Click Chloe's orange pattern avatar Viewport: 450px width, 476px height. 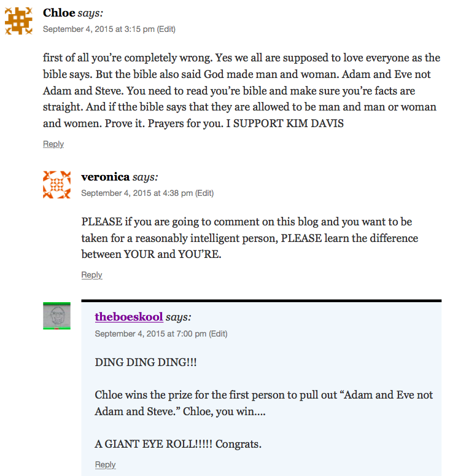[x=18, y=21]
